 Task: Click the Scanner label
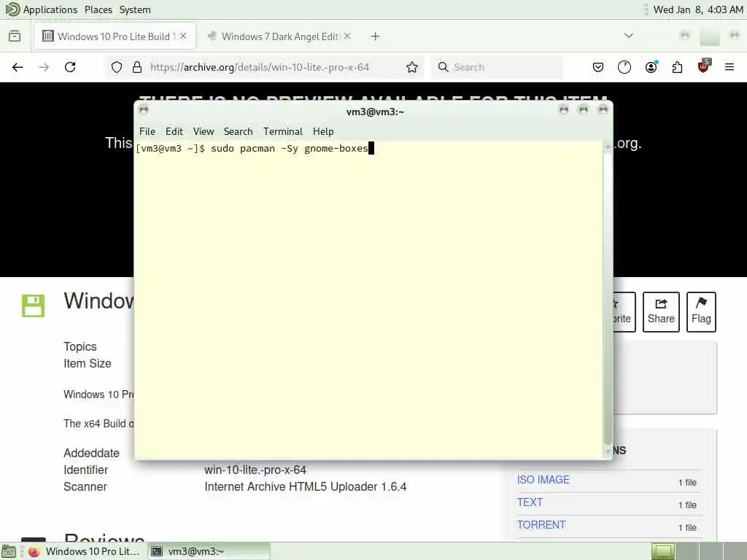pyautogui.click(x=85, y=486)
